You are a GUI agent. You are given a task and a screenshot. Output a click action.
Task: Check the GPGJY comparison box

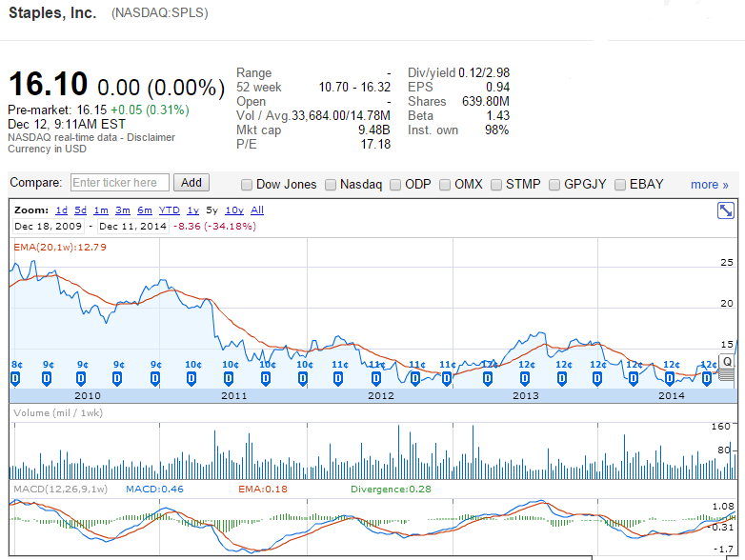click(554, 185)
